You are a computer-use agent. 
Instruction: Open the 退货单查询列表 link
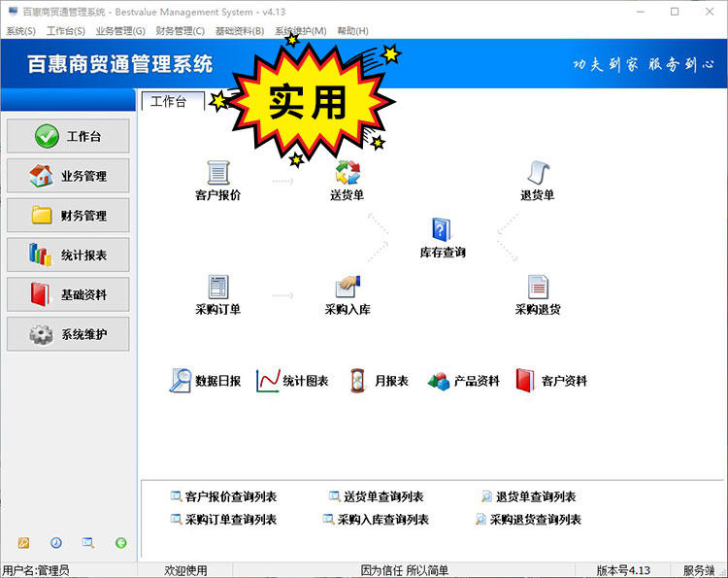pyautogui.click(x=536, y=497)
